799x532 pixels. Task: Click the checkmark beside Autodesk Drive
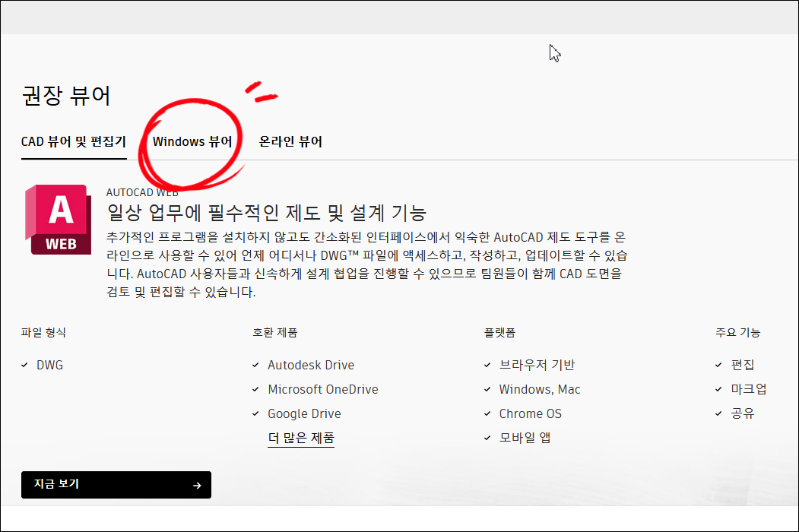tap(255, 365)
